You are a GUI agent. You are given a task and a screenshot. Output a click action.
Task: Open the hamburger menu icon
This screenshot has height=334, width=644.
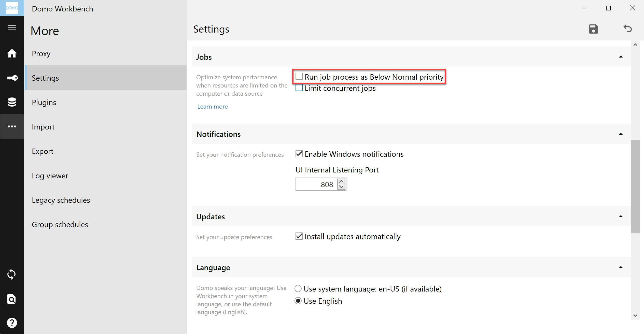12,27
